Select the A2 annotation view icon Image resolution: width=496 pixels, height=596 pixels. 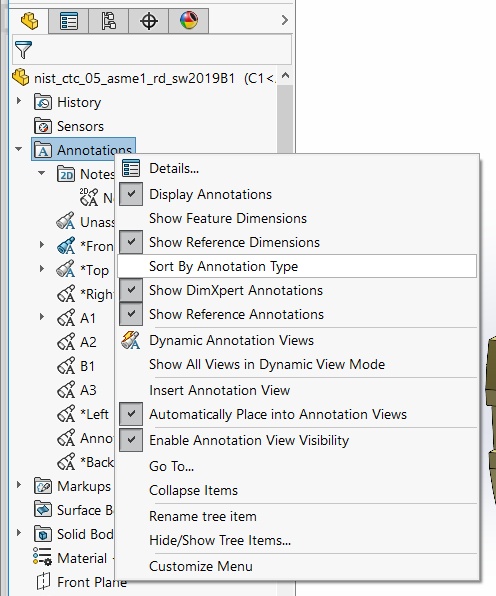tap(66, 342)
